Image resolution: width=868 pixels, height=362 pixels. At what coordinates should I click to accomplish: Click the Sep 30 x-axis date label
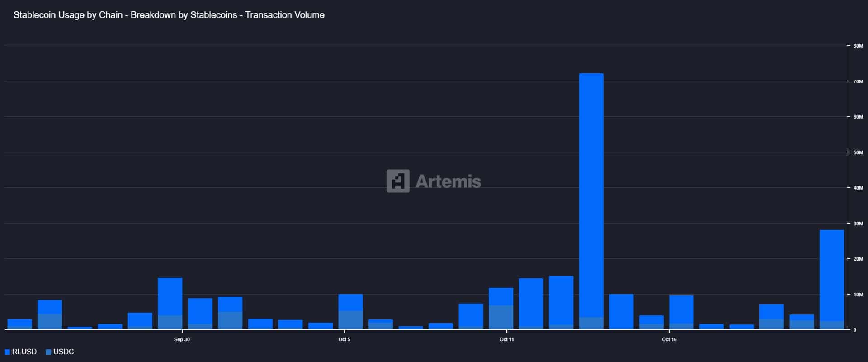pos(182,339)
